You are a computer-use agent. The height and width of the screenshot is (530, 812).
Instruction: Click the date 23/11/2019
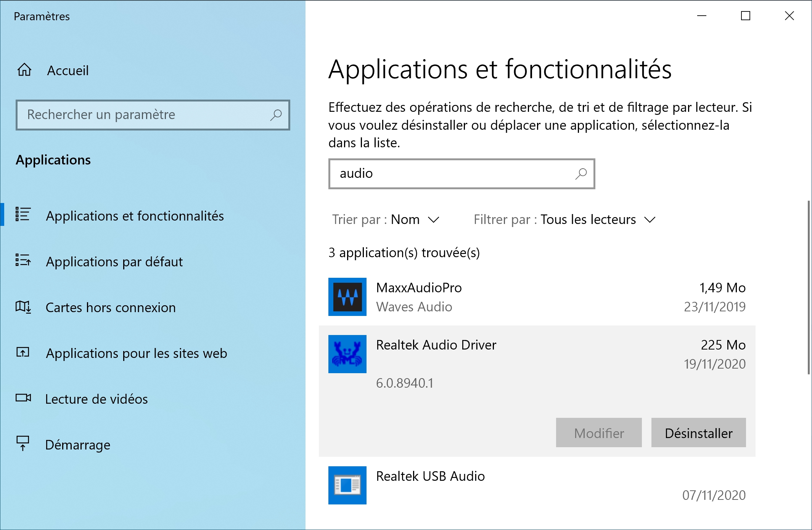(x=715, y=307)
